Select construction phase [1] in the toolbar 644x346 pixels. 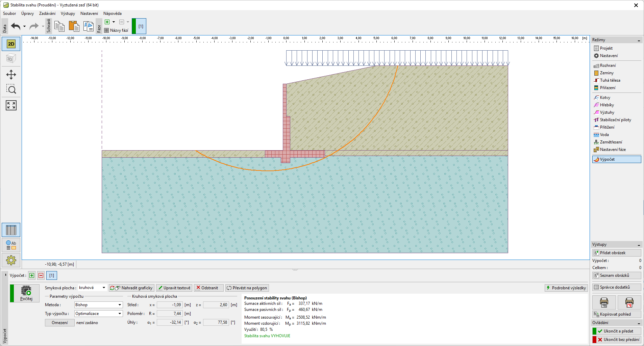(141, 26)
